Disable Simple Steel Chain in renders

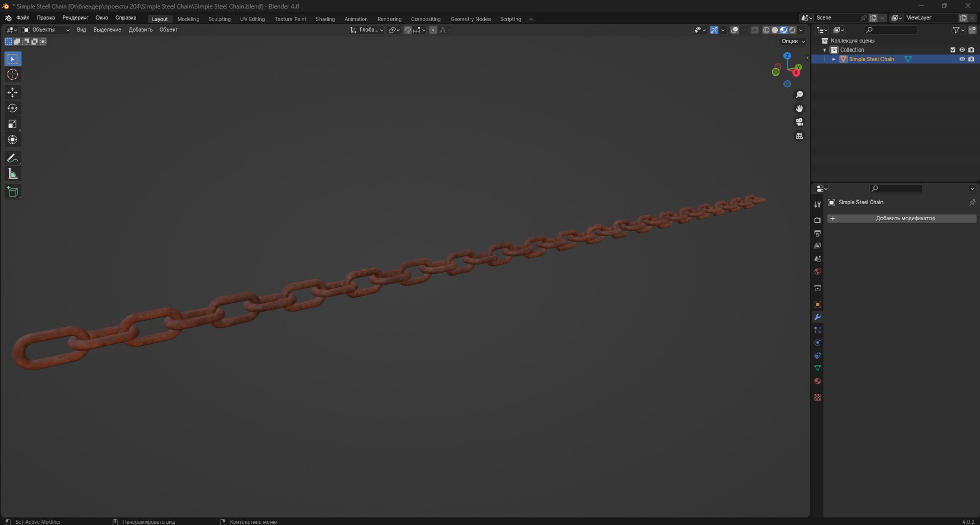click(x=971, y=59)
